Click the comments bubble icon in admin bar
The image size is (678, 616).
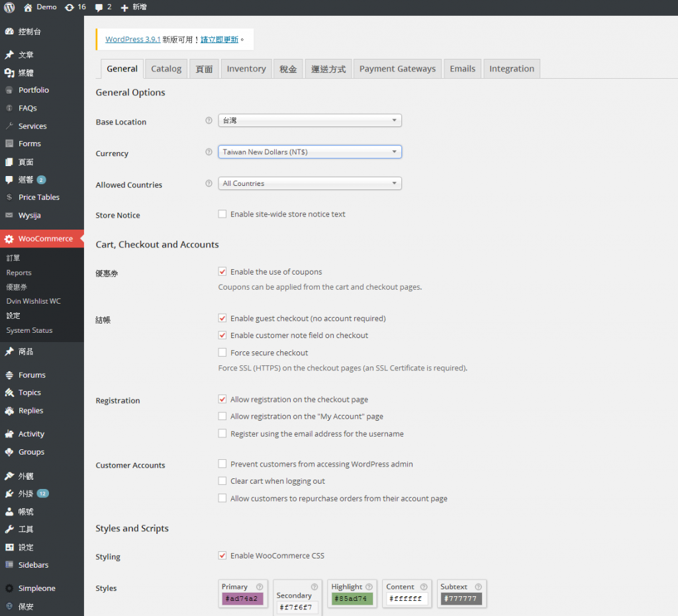99,7
